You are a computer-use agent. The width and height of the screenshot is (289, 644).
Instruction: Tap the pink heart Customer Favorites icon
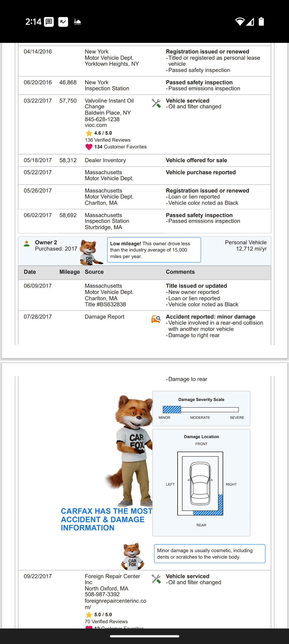(89, 147)
